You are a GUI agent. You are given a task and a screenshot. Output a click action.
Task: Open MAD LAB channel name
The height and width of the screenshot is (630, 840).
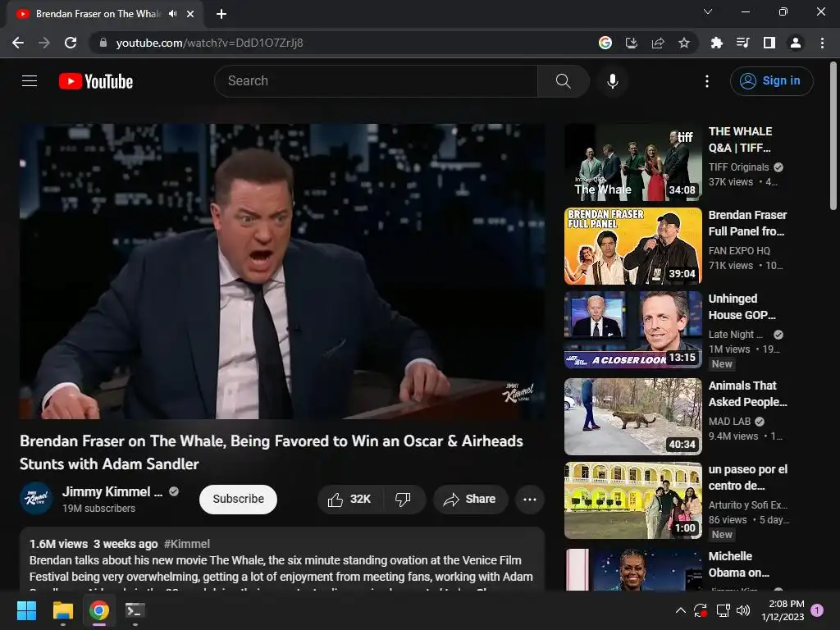tap(729, 422)
